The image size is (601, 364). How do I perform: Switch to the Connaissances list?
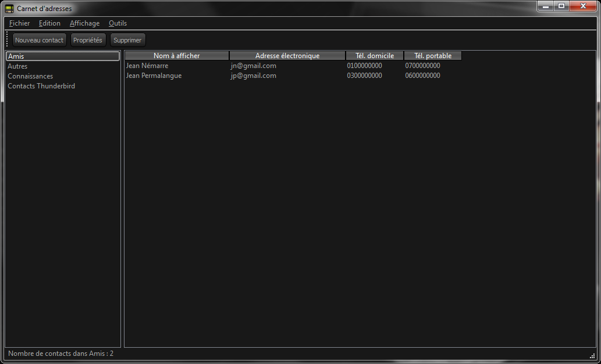[x=30, y=76]
